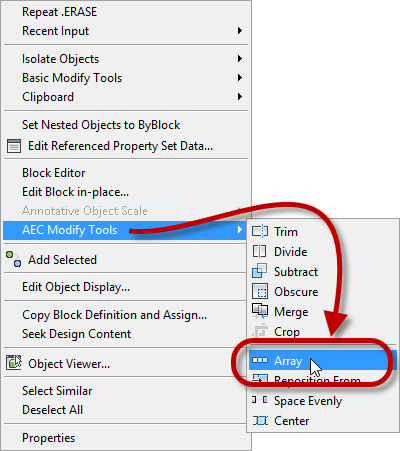Expand the Isolate Objects submenu arrow

[239, 59]
